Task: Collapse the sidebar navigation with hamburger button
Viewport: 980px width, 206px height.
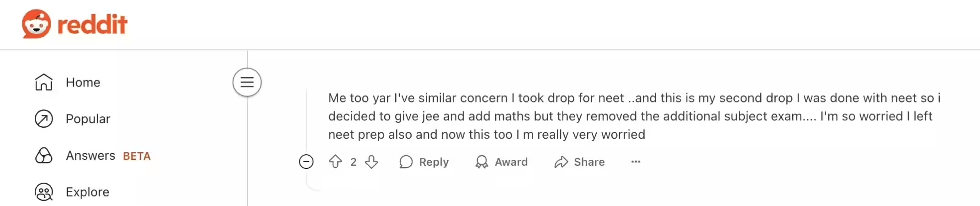Action: (x=247, y=82)
